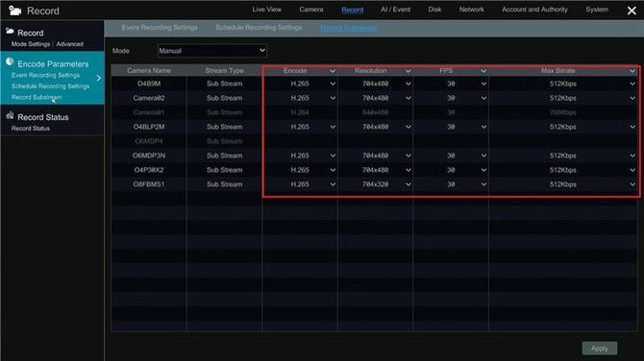Click the Encode Parameters icon in the sidebar
644x361 pixels.
(10, 62)
